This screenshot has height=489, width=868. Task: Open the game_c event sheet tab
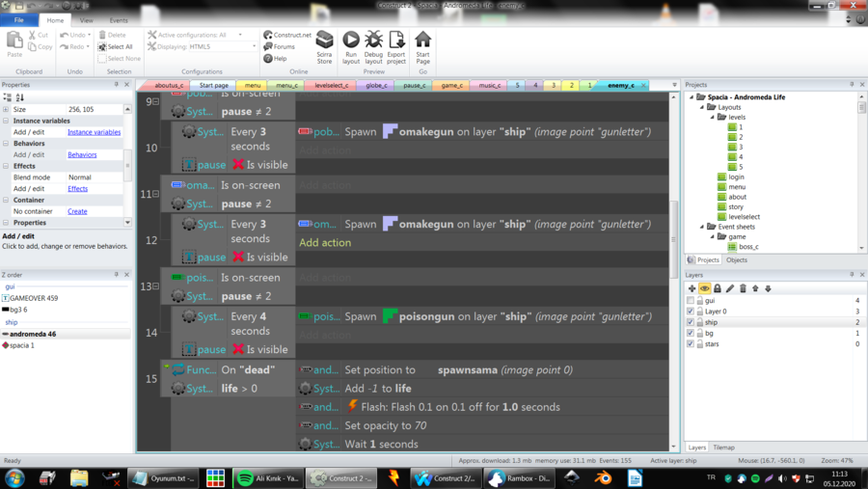(x=451, y=85)
